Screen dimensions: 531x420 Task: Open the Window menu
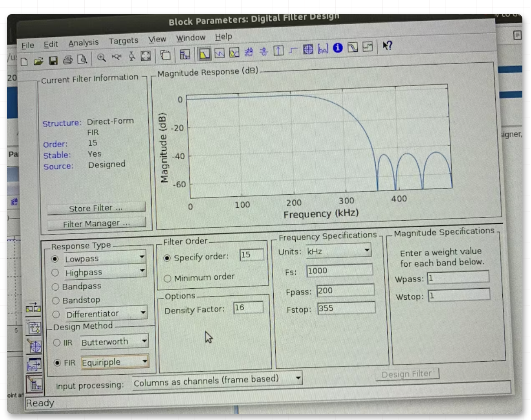click(x=191, y=38)
